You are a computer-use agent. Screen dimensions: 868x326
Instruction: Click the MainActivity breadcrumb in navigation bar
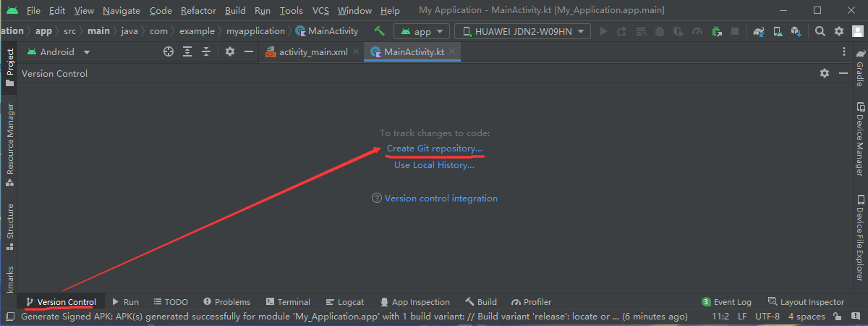326,31
